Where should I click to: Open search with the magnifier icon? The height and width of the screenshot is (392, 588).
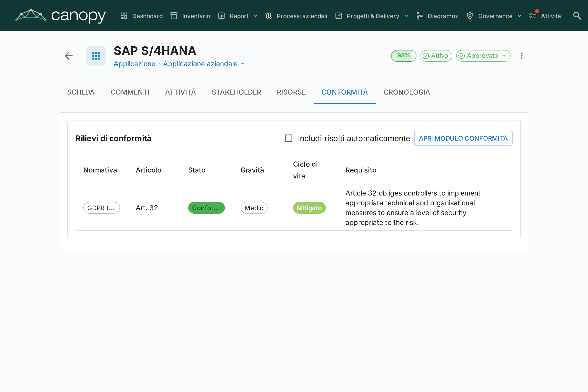(577, 16)
